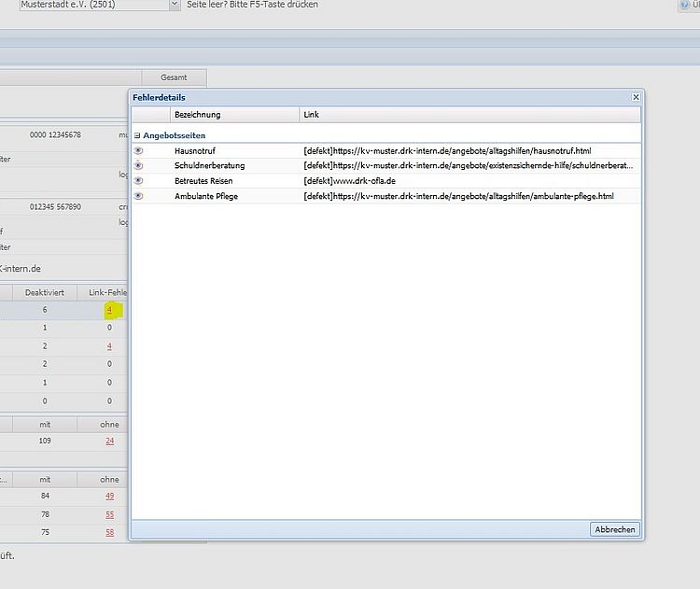Click the eye icon next to Hausnotruf
The image size is (700, 589).
[x=139, y=150]
